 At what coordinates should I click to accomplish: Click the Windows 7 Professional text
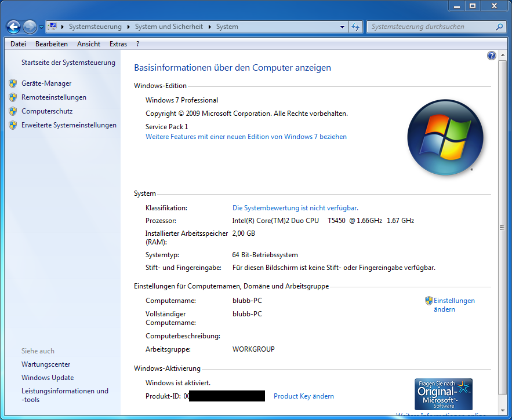pos(182,100)
